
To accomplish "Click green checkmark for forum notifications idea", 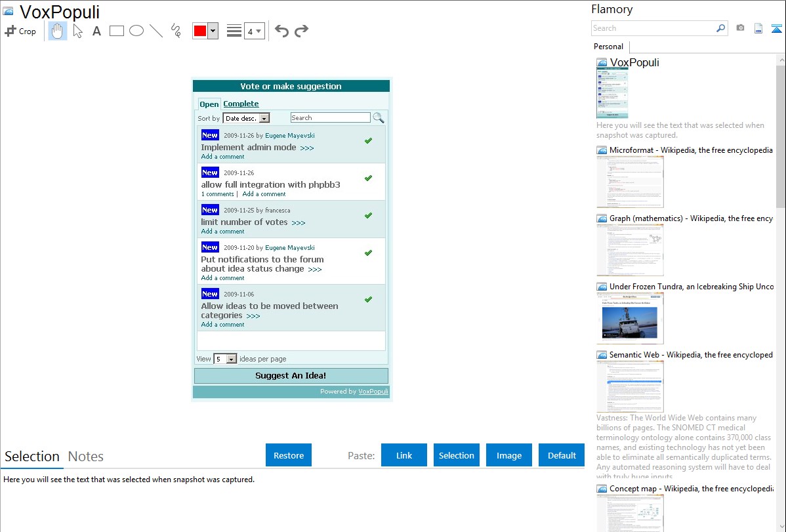I will click(369, 253).
